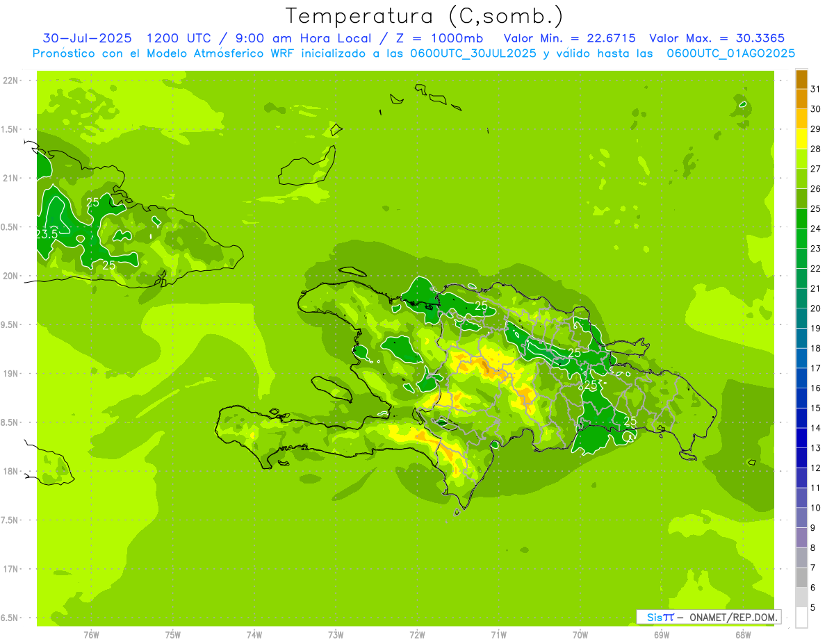Select the 76W longitude axis label
Viewport: 834px width, 644px height.
tap(91, 634)
